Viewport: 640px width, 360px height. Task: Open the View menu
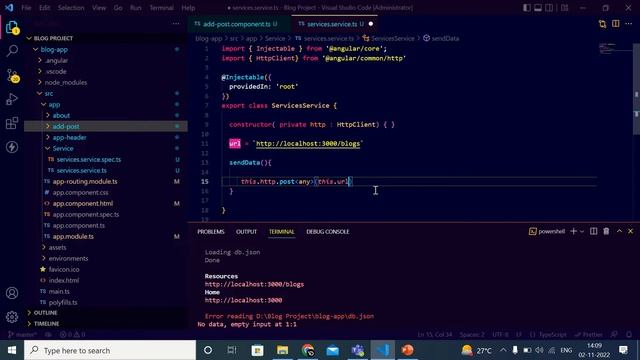click(x=99, y=8)
